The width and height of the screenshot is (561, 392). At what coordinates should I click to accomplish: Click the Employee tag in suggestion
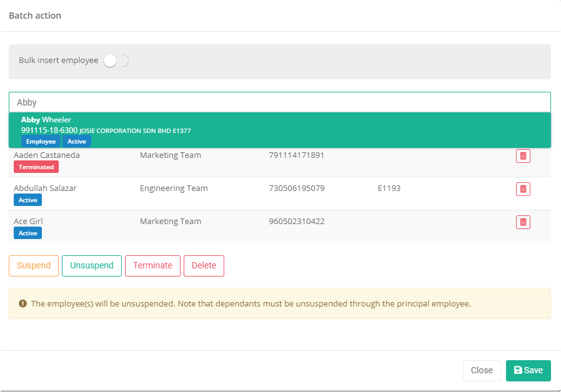(x=41, y=142)
